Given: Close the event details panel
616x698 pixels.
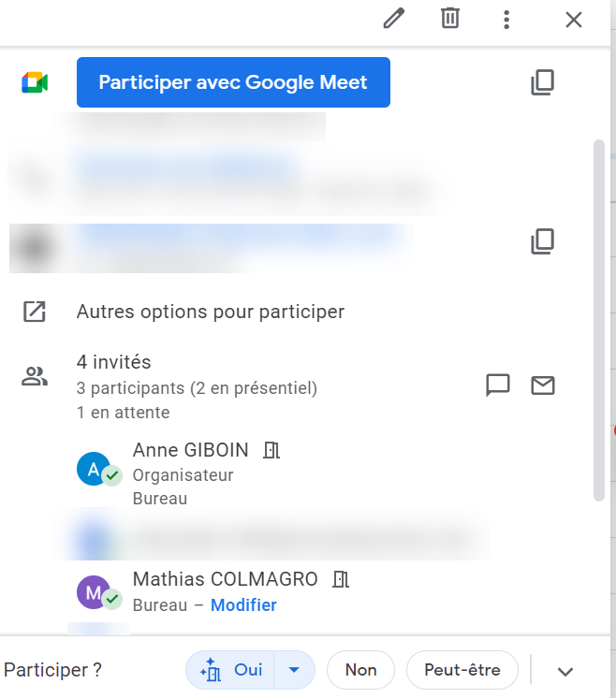Looking at the screenshot, I should point(574,19).
